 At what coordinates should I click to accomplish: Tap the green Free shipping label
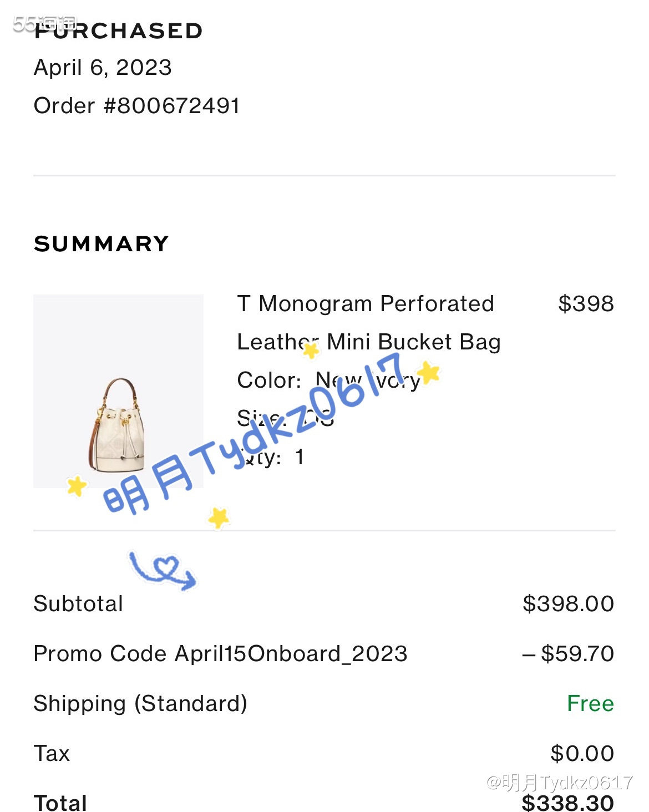pyautogui.click(x=590, y=703)
